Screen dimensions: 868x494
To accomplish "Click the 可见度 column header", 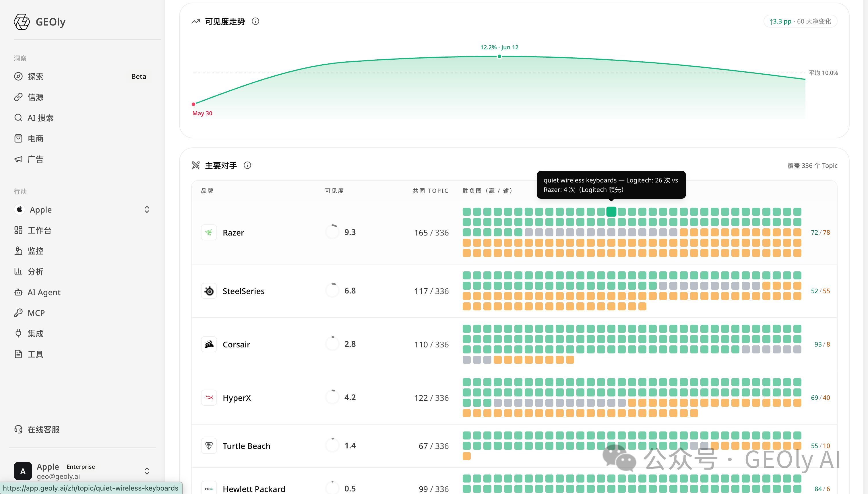I will point(334,191).
